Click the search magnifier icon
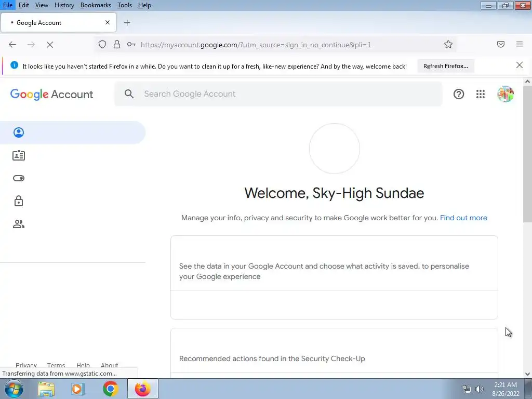This screenshot has width=532, height=399. 129,94
